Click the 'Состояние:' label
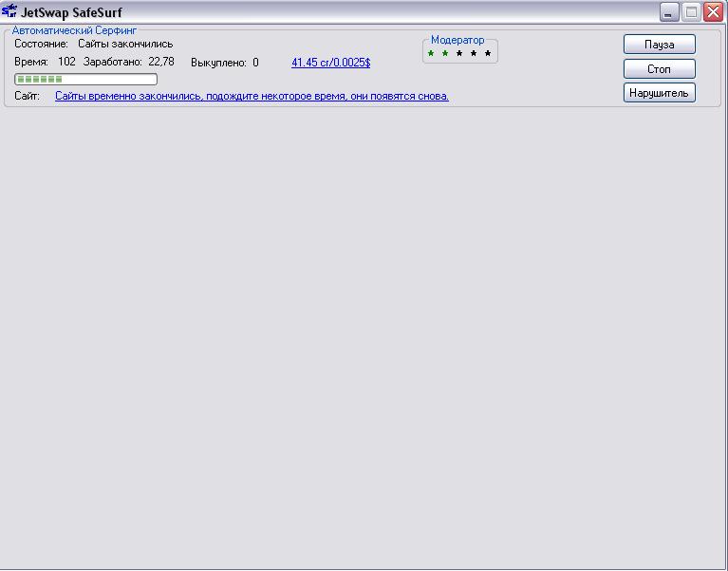 pyautogui.click(x=42, y=44)
